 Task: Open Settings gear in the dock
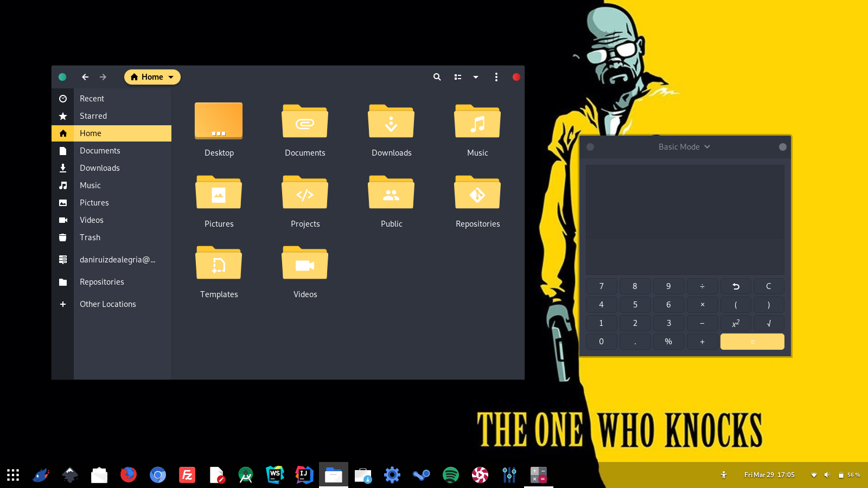tap(392, 475)
